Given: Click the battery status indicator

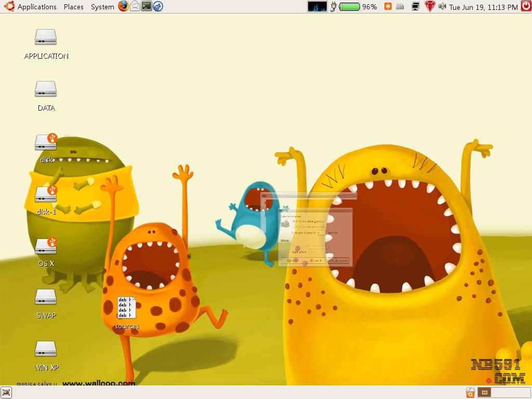Looking at the screenshot, I should pyautogui.click(x=350, y=7).
